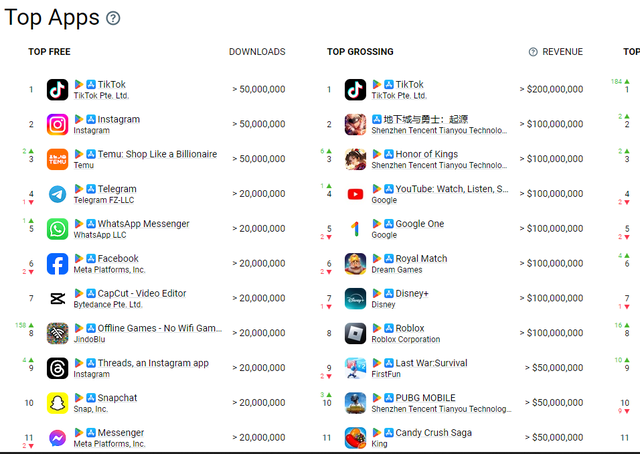640x454 pixels.
Task: Open the Royal Match app link
Action: (421, 258)
